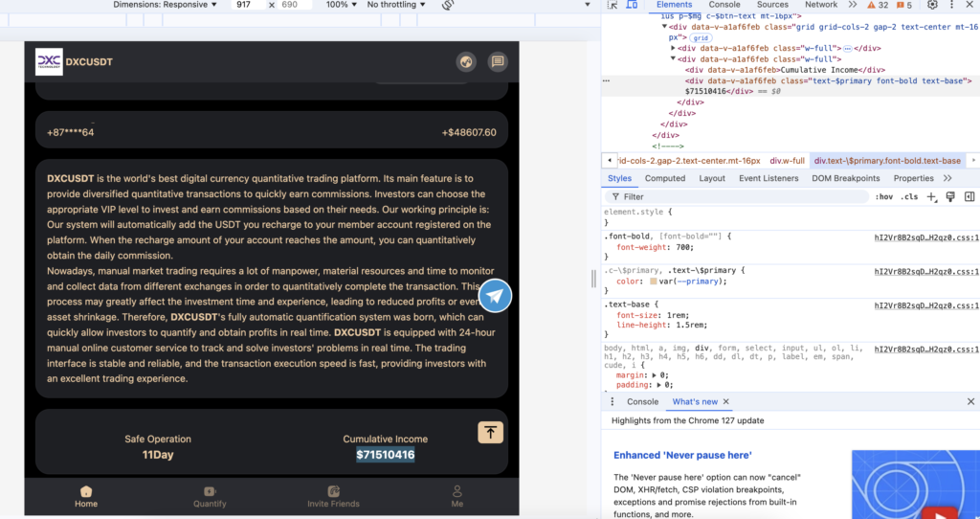Click the warnings count badge showing 32
Image resolution: width=980 pixels, height=519 pixels.
tap(878, 5)
